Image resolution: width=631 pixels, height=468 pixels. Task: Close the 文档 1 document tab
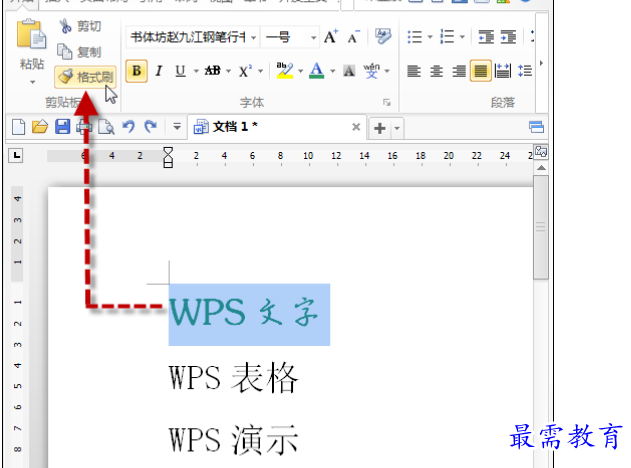tap(356, 127)
